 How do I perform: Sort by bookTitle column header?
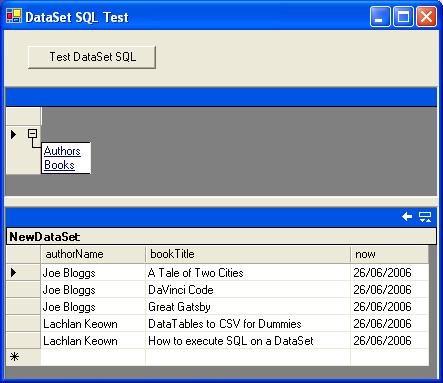coord(248,254)
